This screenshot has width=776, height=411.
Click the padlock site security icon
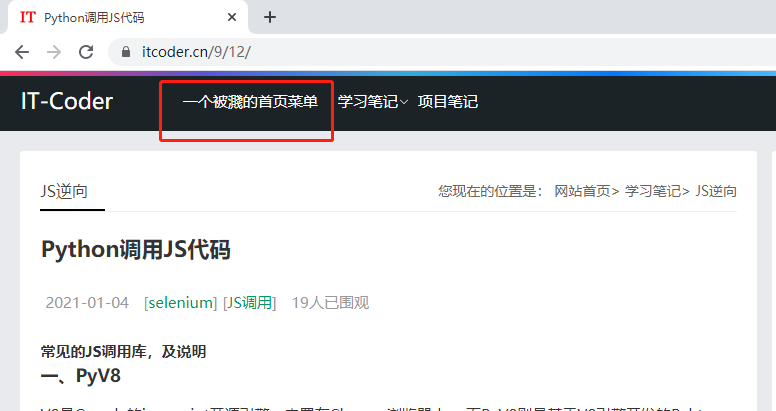[x=126, y=52]
